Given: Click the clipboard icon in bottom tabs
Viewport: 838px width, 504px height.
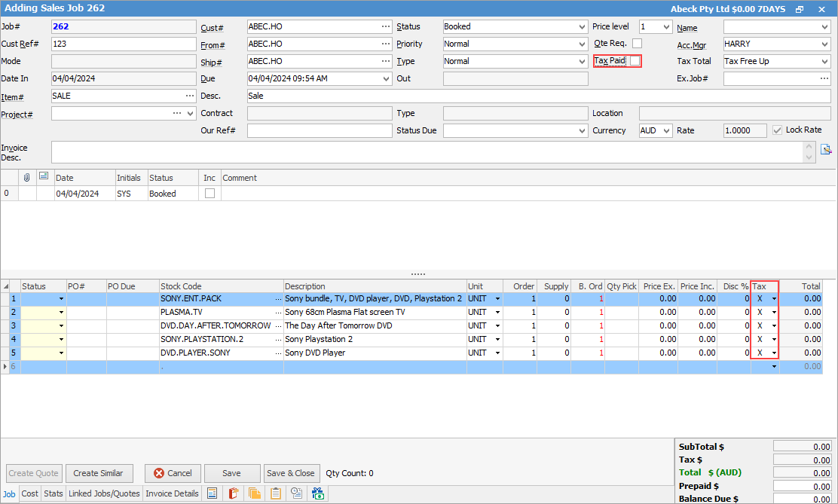Looking at the screenshot, I should click(x=276, y=494).
